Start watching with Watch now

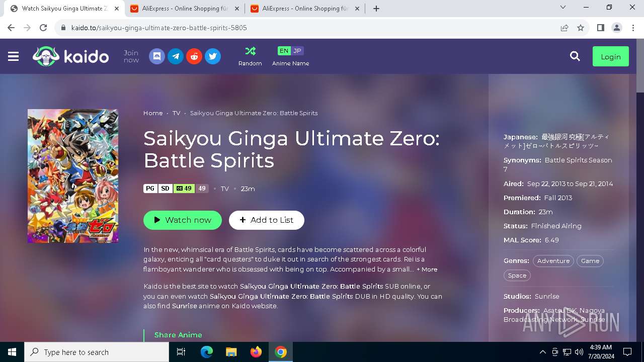point(183,220)
